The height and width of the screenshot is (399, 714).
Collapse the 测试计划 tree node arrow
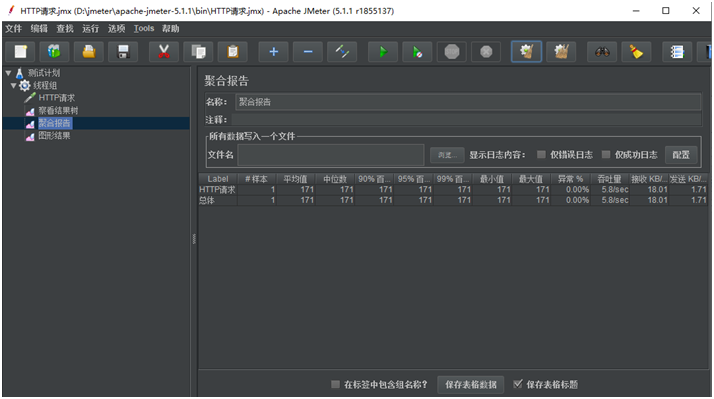click(x=8, y=73)
